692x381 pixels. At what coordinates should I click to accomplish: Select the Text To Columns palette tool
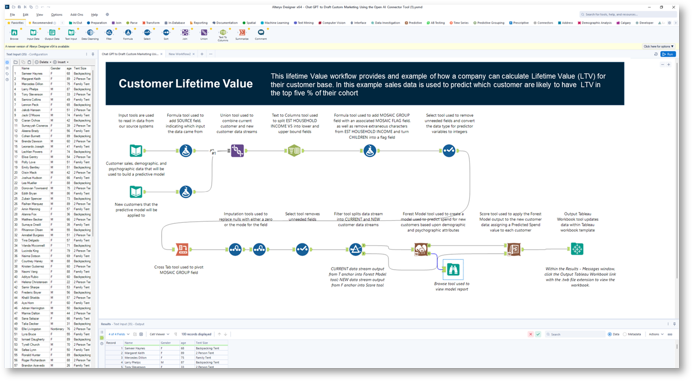223,34
